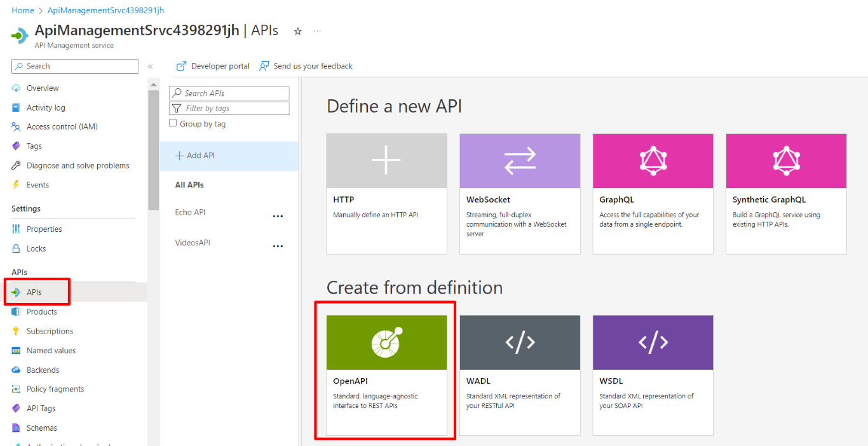Click the purple Tags icon
The image size is (868, 446).
pyautogui.click(x=16, y=146)
